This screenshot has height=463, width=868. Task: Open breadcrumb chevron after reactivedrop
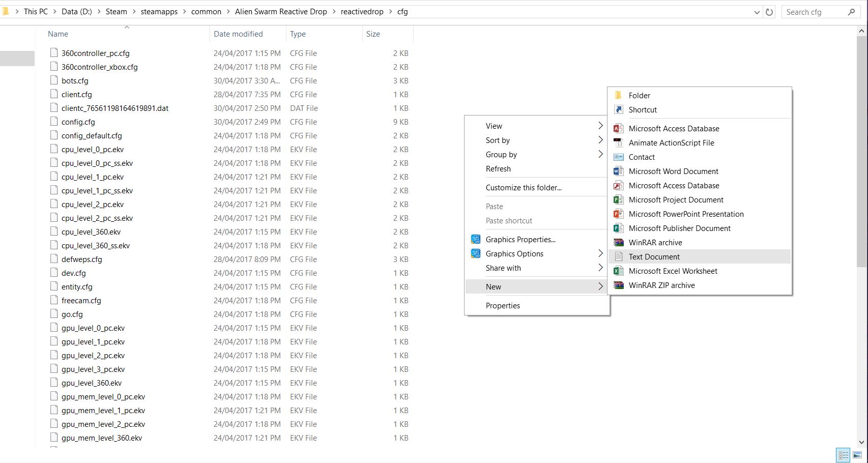pos(390,12)
